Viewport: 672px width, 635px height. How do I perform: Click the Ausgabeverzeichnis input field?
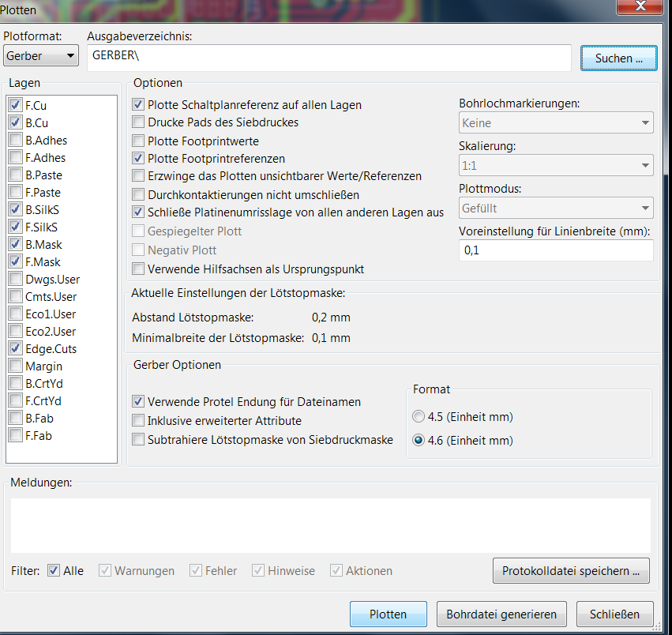pos(329,58)
